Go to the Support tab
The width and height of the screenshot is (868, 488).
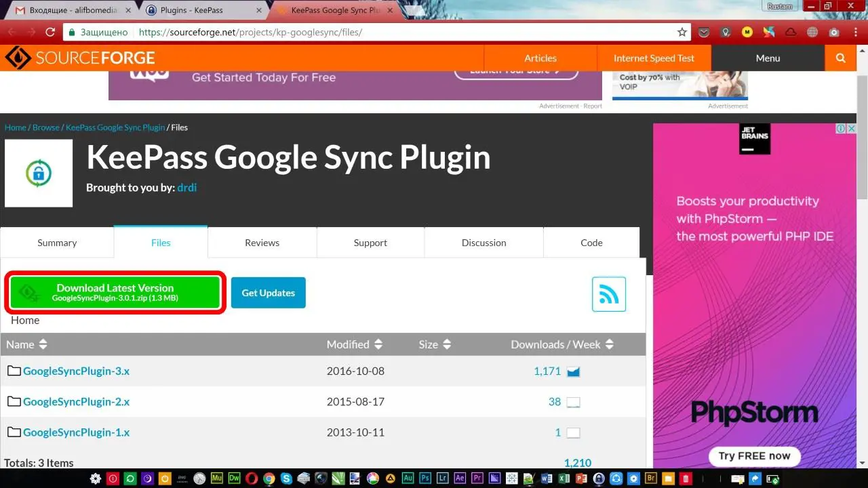click(370, 243)
